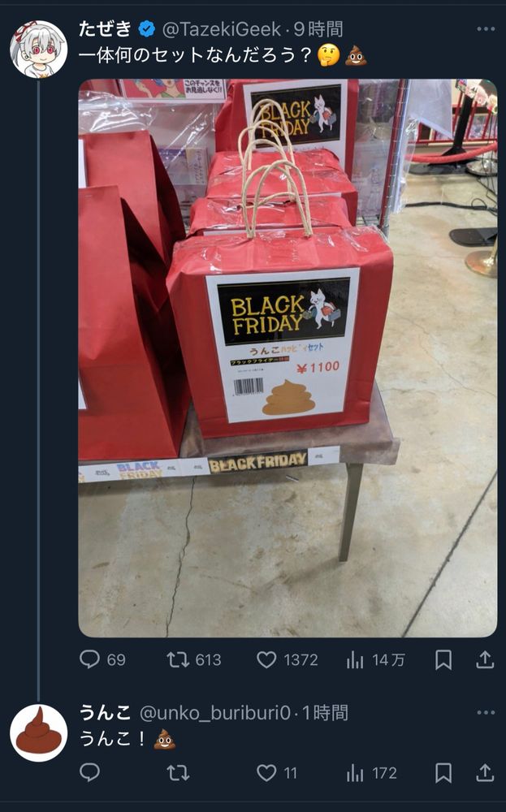Tap the verified badge beside たぜき
Viewport: 506px width, 812px height.
tap(146, 29)
